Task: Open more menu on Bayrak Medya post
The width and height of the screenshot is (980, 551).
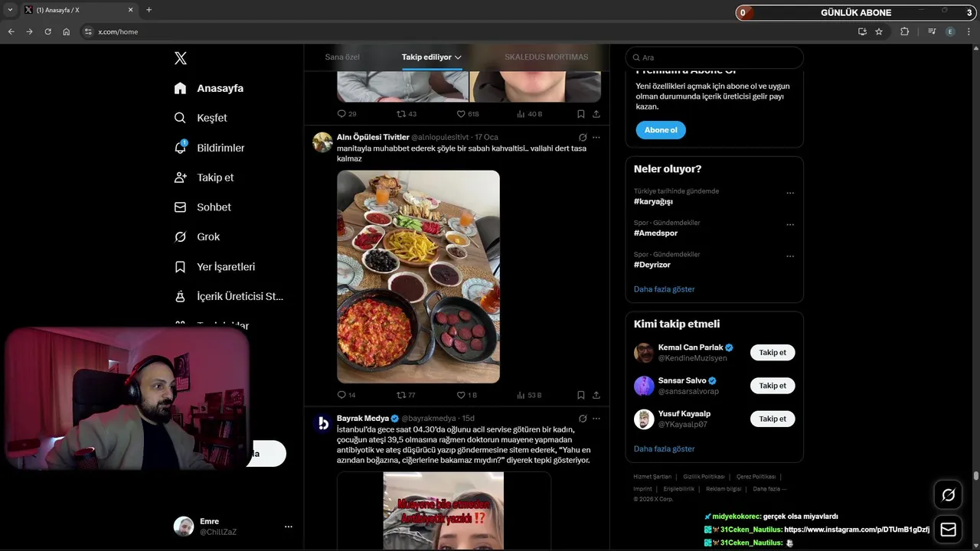Action: coord(596,419)
